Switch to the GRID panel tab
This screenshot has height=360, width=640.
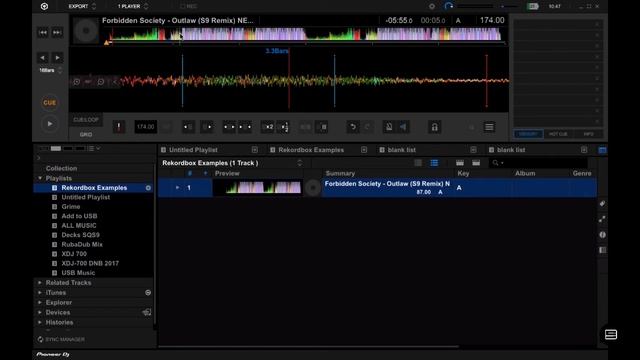tap(86, 134)
